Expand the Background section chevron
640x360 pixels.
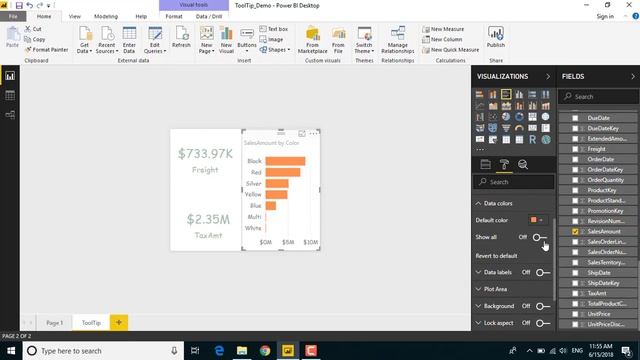point(478,306)
